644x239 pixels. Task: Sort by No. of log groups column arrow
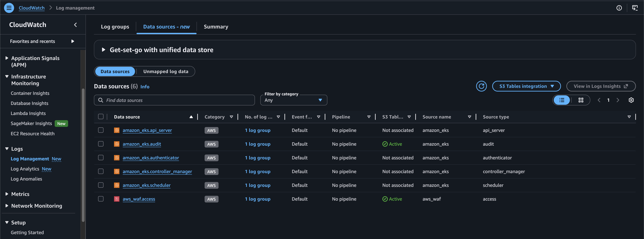click(x=278, y=117)
